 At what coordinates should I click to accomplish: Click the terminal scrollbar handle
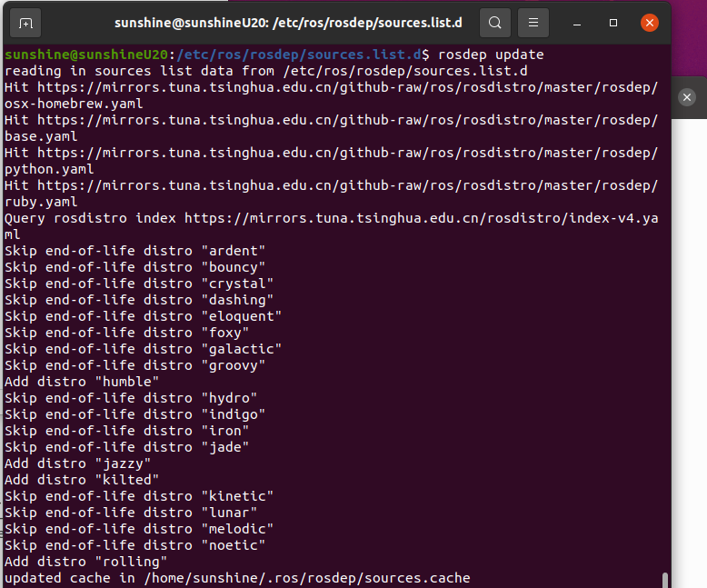pos(664,580)
